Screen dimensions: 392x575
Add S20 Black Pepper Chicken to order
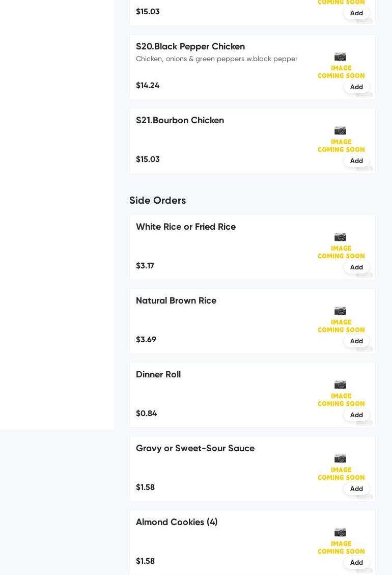point(356,87)
